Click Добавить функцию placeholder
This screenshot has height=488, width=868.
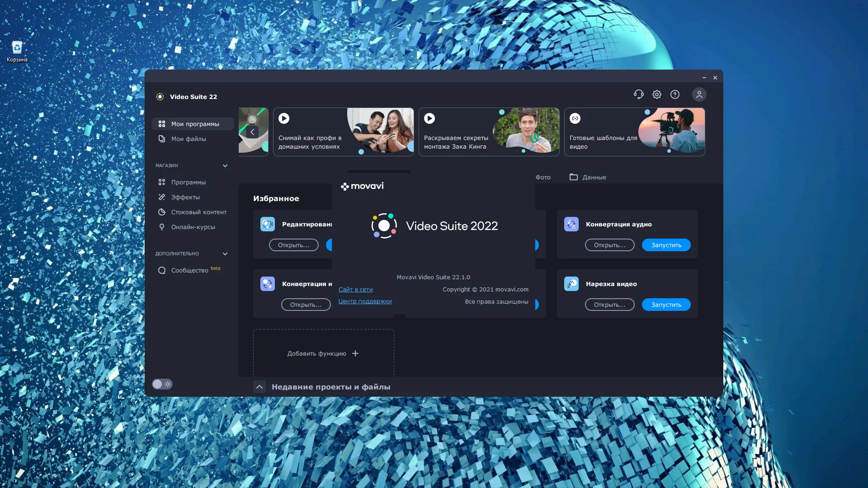[323, 353]
